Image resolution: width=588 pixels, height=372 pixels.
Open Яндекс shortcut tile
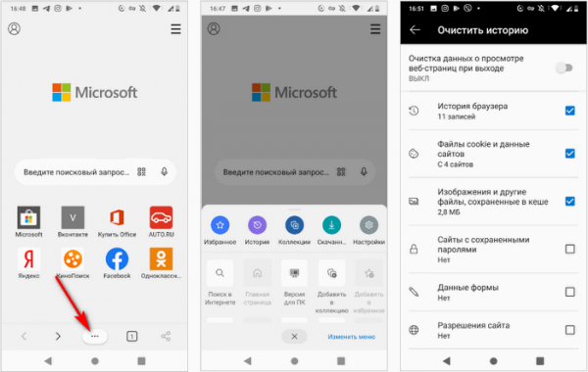click(28, 263)
